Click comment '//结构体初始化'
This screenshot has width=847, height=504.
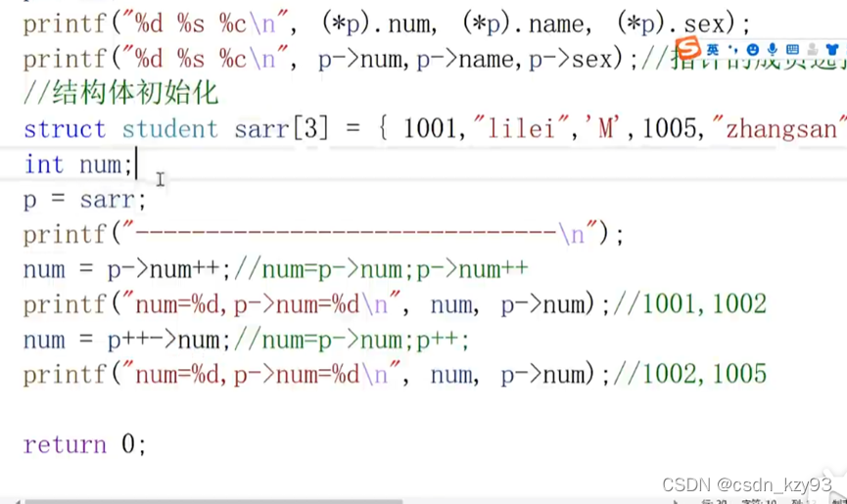pyautogui.click(x=120, y=93)
